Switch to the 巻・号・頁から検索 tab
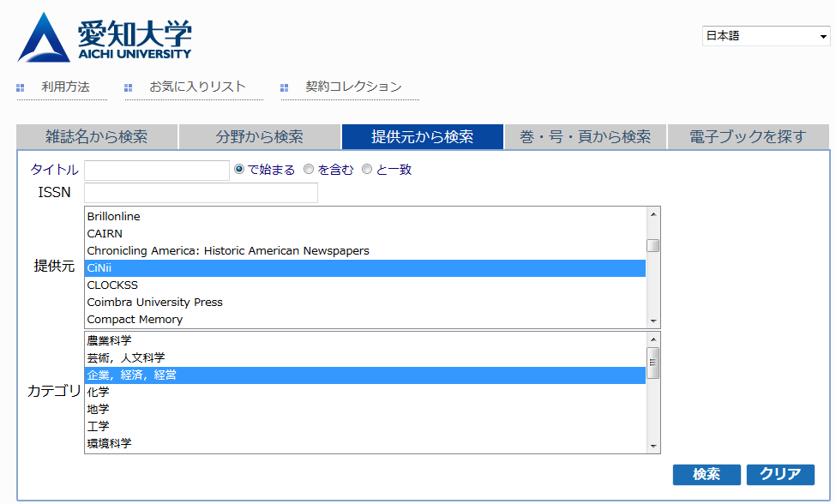 pyautogui.click(x=586, y=137)
